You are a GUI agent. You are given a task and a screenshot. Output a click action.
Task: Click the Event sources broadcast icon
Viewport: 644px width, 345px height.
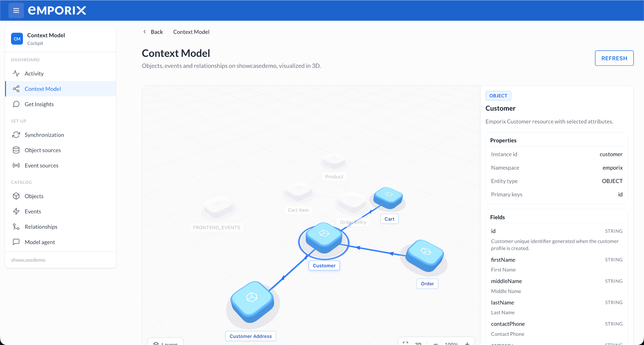click(16, 166)
